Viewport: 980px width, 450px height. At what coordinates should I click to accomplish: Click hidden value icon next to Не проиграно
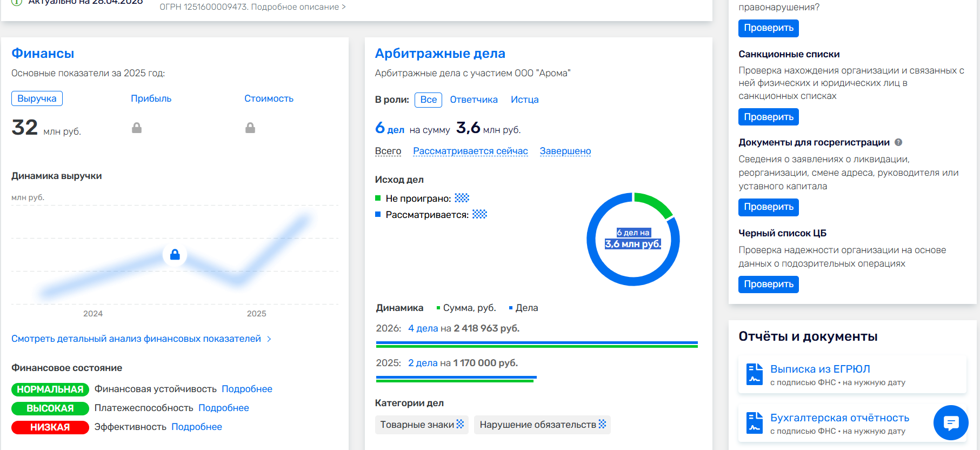[462, 198]
